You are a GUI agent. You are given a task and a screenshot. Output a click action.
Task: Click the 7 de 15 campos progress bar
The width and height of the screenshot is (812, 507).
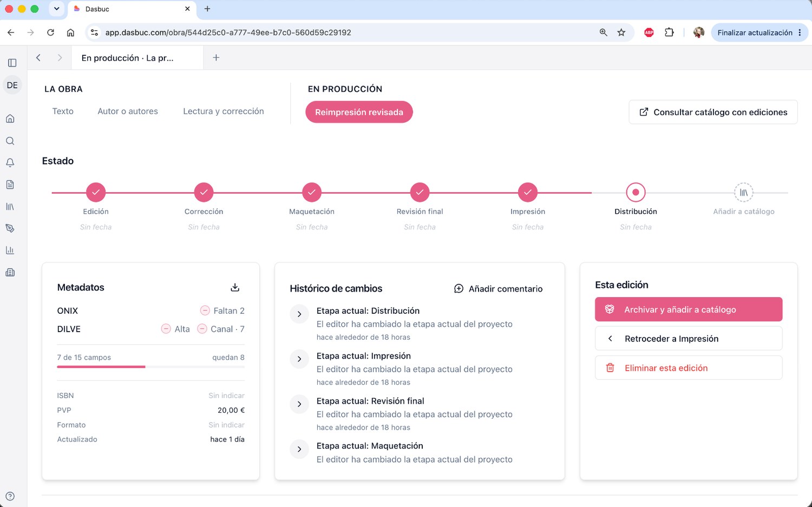(151, 367)
